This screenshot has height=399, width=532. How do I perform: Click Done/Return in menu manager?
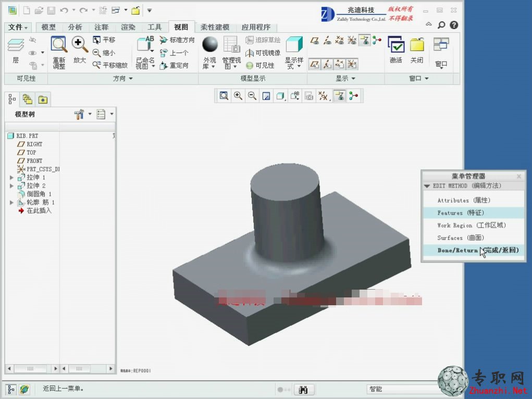473,251
